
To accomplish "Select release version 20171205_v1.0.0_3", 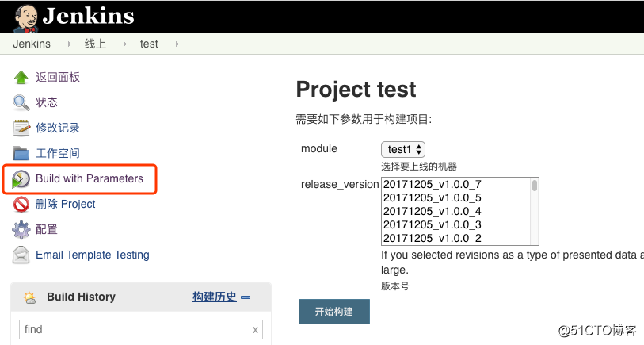I will pyautogui.click(x=456, y=225).
